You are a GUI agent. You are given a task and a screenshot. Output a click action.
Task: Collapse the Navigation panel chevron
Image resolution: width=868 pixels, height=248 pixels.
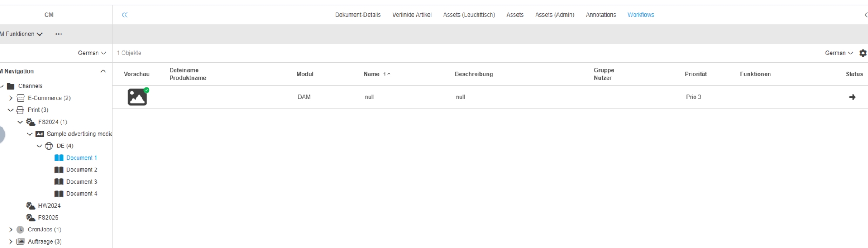(x=103, y=71)
